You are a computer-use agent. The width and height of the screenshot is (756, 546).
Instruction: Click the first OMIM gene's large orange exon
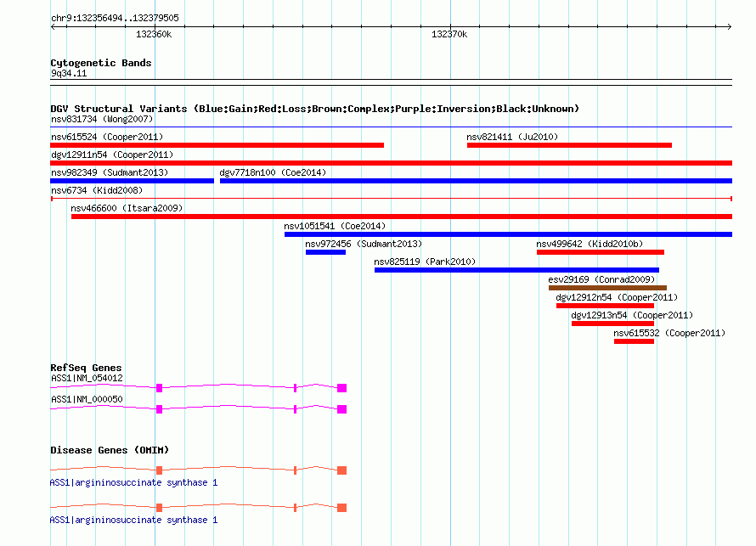coord(341,470)
